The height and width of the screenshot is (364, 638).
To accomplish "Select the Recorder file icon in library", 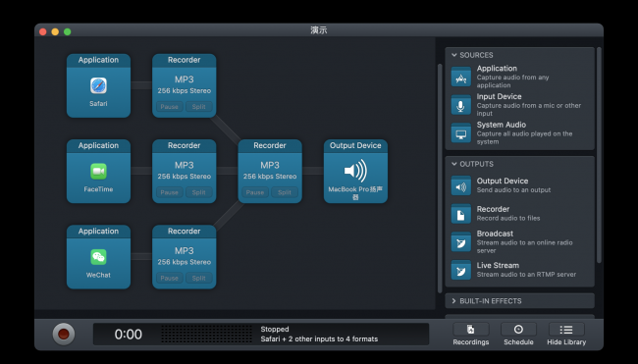I will click(x=461, y=214).
